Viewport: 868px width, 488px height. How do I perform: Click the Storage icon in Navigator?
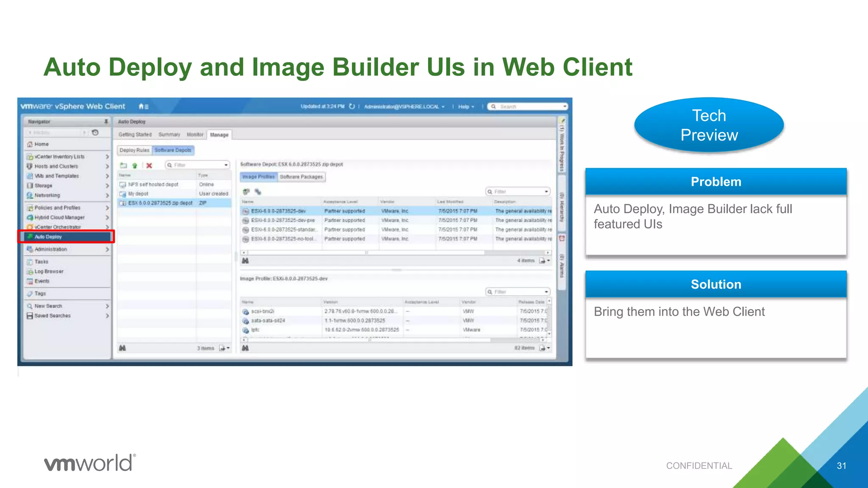(x=30, y=186)
